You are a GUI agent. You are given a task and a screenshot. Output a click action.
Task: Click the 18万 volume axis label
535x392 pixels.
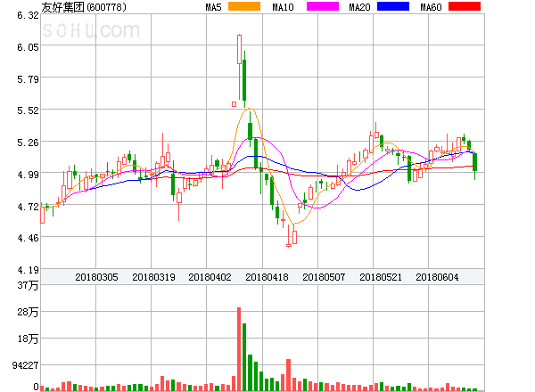coord(28,339)
